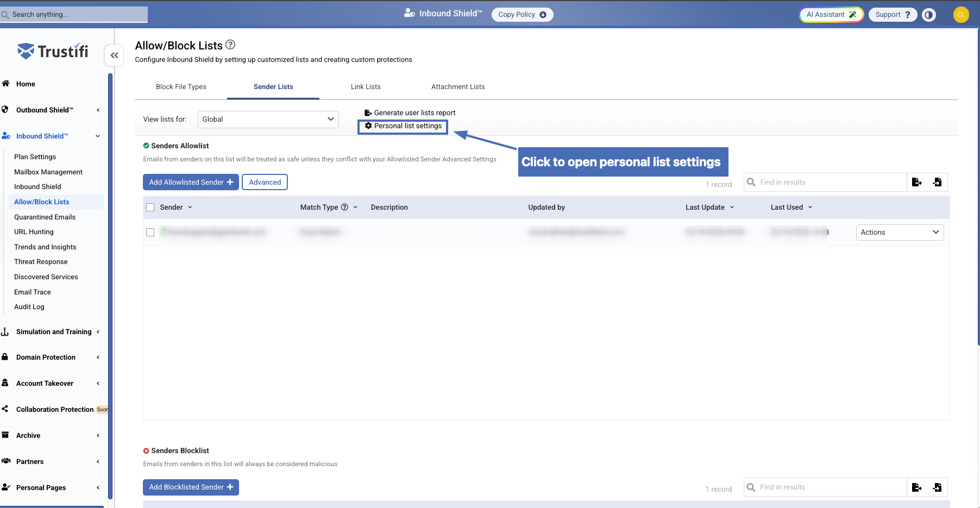This screenshot has width=980, height=508.
Task: Open the CL user avatar menu
Action: [961, 15]
